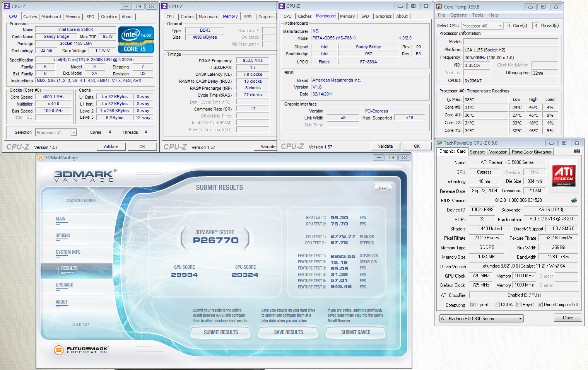Click the GPU score value 29934
The image size is (588, 370).
click(x=184, y=275)
